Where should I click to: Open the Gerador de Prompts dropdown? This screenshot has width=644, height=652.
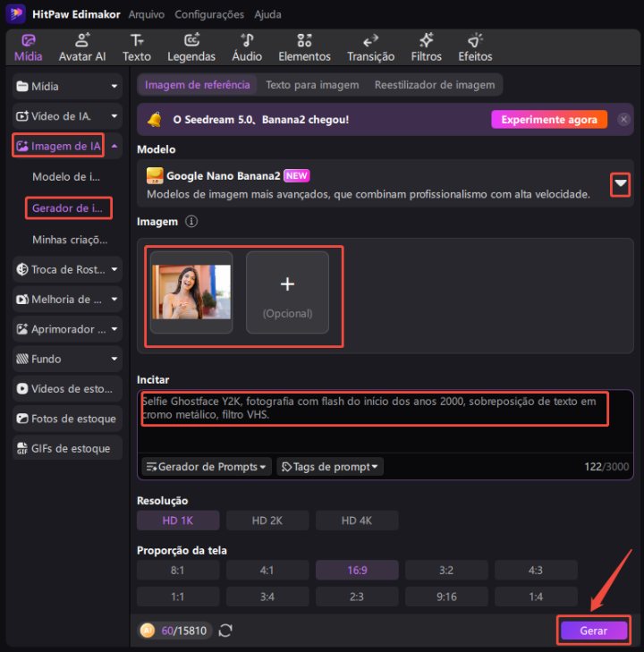tap(206, 467)
